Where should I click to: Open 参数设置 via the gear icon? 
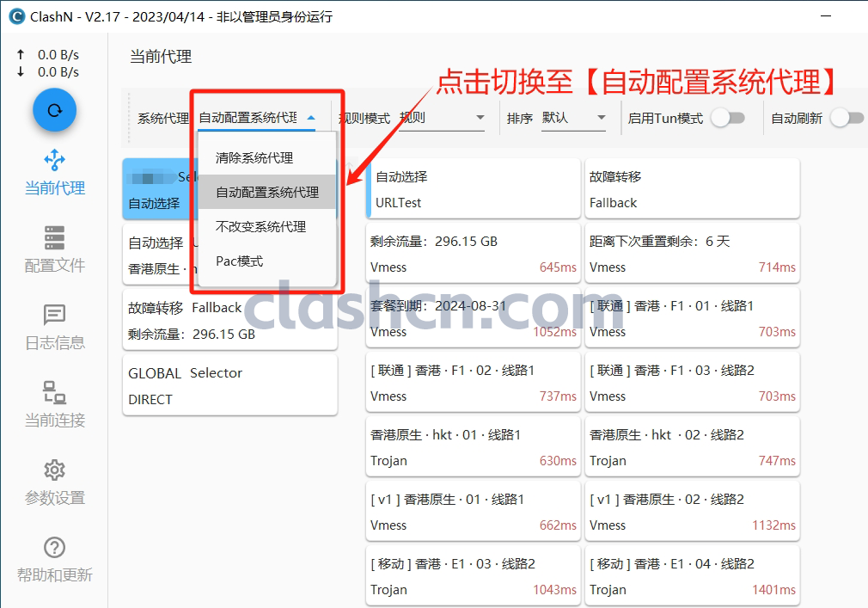[54, 482]
